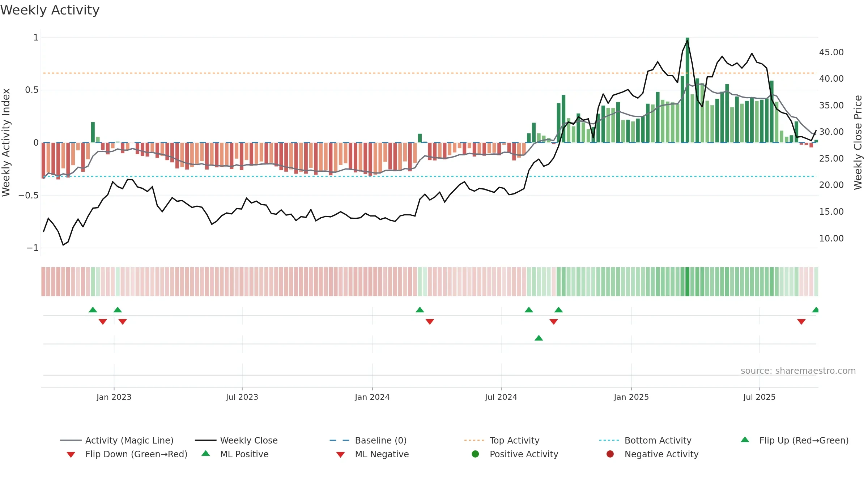Click the '0.5' activity index axis label
Screen dimensions: 868x488
tap(32, 90)
